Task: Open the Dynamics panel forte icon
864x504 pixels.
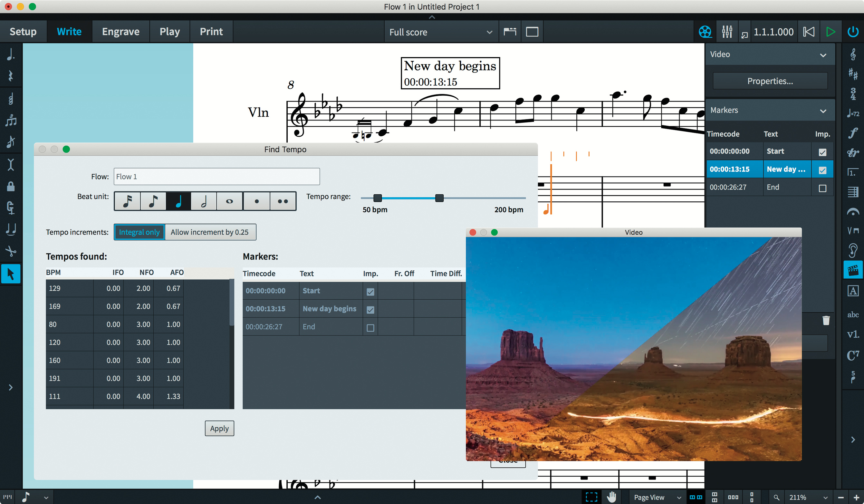Action: tap(853, 133)
